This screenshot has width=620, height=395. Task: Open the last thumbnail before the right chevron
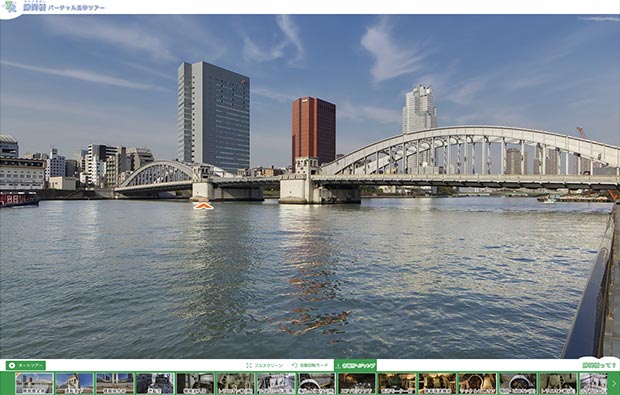coord(594,384)
